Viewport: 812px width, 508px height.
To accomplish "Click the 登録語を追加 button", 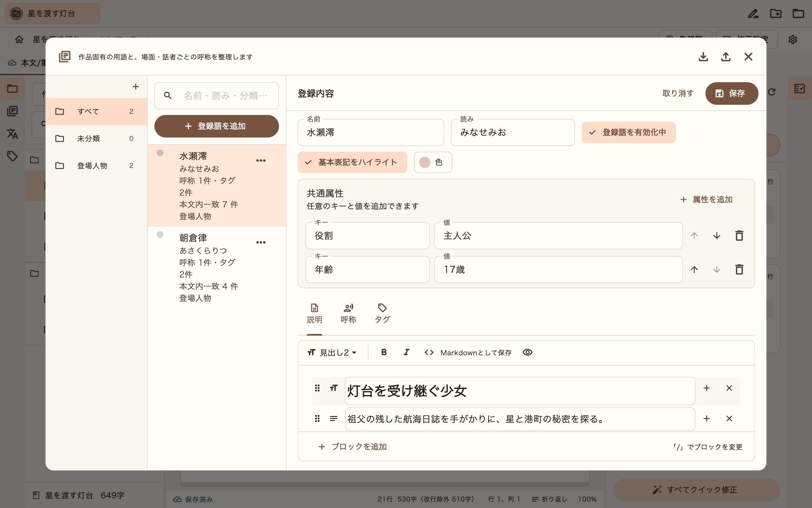I will pos(217,126).
